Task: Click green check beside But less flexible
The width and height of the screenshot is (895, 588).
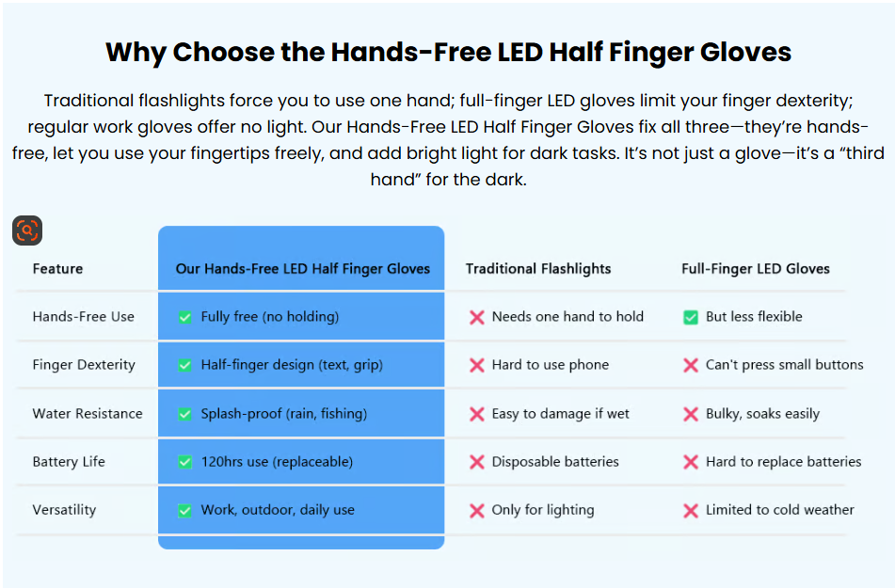Action: point(691,317)
